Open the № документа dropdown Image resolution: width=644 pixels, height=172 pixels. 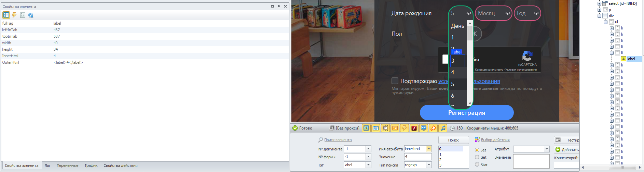click(x=368, y=149)
